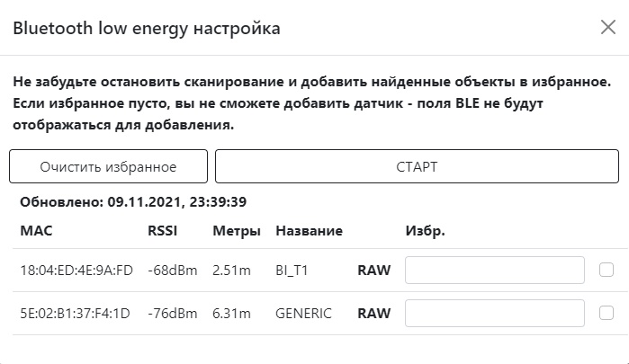Image resolution: width=629 pixels, height=364 pixels.
Task: Click the Очистить избранное button
Action: tap(108, 167)
